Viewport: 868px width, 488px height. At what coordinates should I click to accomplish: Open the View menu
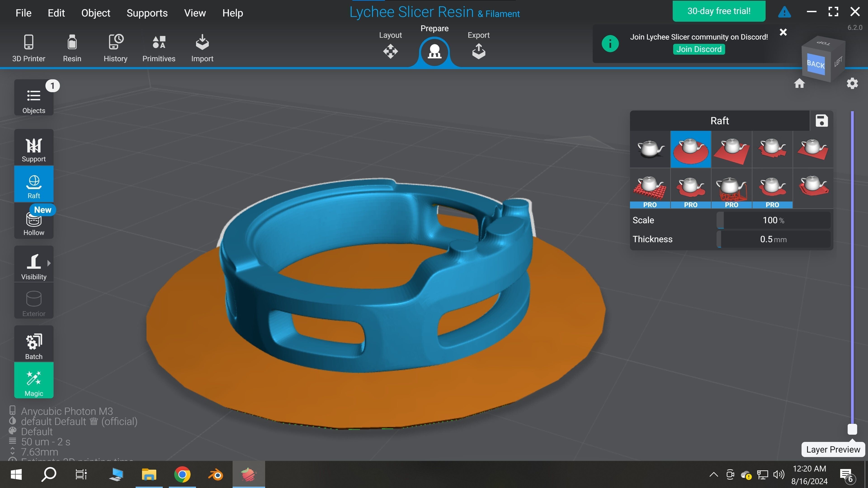[x=195, y=13]
